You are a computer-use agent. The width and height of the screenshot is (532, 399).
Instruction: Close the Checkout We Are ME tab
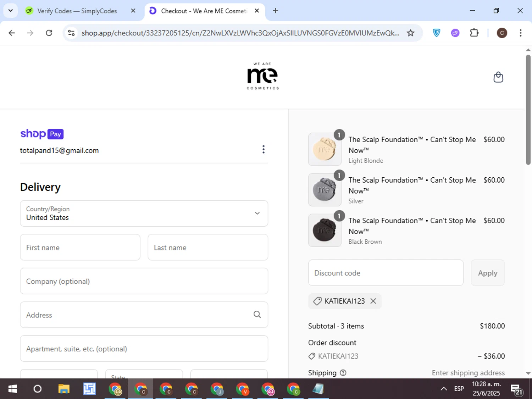point(257,11)
